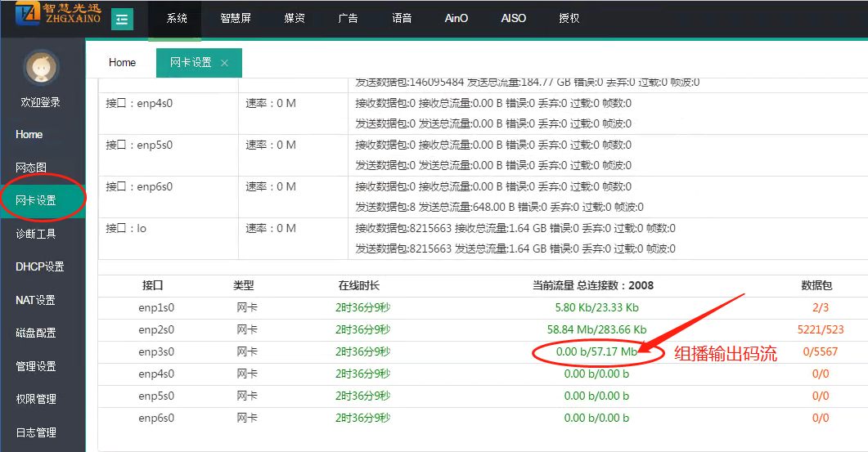Open the 系统 top menu
Viewport: 868px width, 452px height.
coord(177,19)
